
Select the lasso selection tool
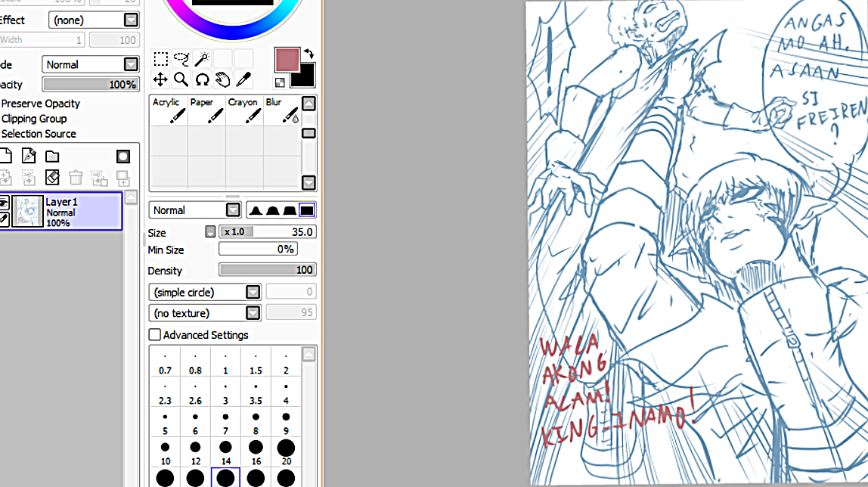click(181, 59)
